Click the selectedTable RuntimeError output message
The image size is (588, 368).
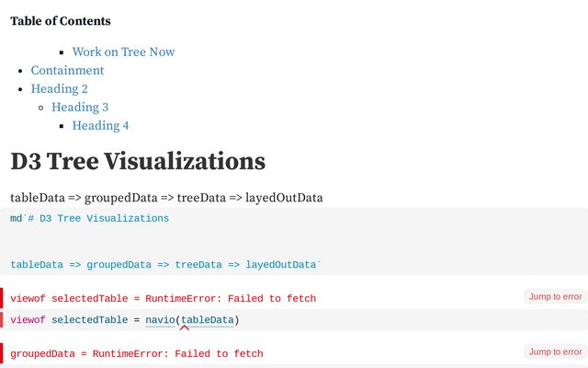point(163,298)
